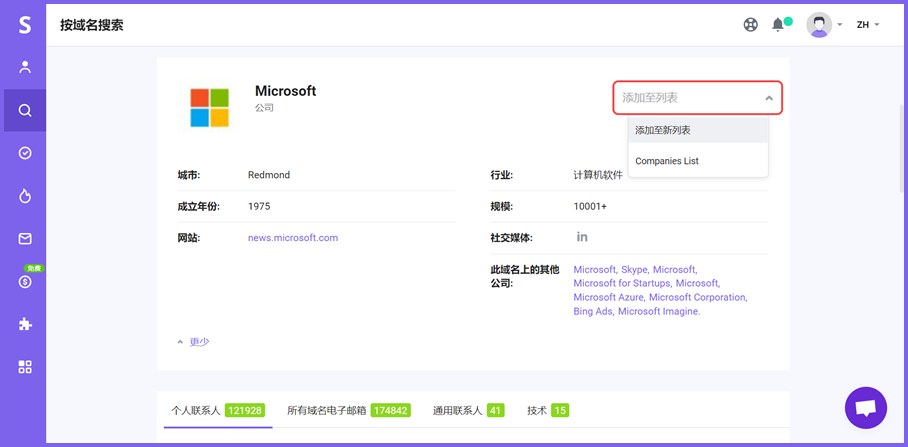This screenshot has height=447, width=908.
Task: Open the dollar coin icon with free badge
Action: [24, 281]
